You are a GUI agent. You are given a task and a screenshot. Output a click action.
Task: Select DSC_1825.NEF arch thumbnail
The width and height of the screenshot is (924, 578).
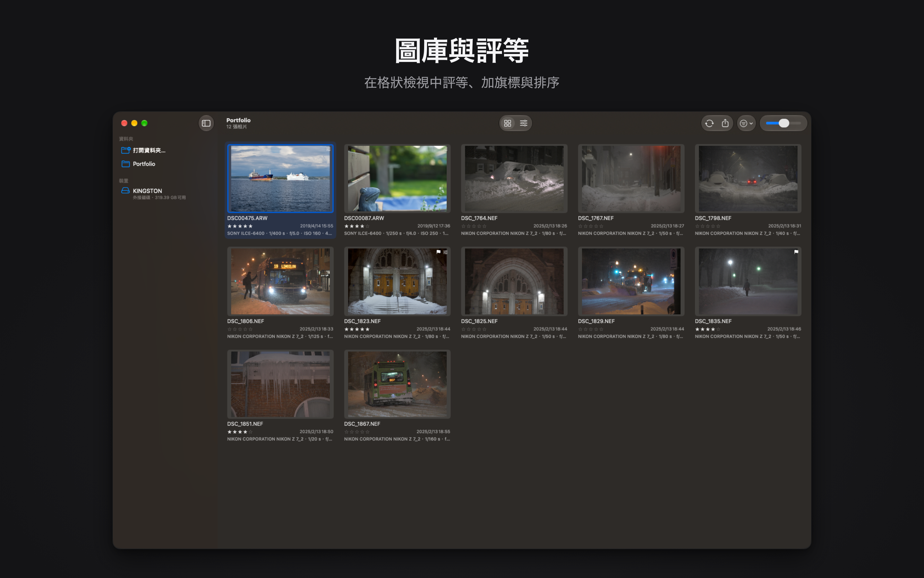click(x=514, y=281)
